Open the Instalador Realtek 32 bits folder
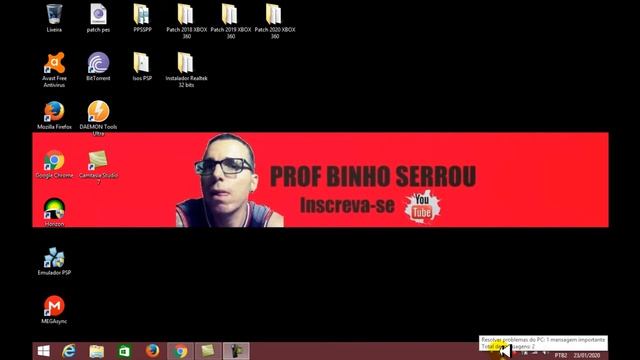The height and width of the screenshot is (360, 640). point(187,70)
